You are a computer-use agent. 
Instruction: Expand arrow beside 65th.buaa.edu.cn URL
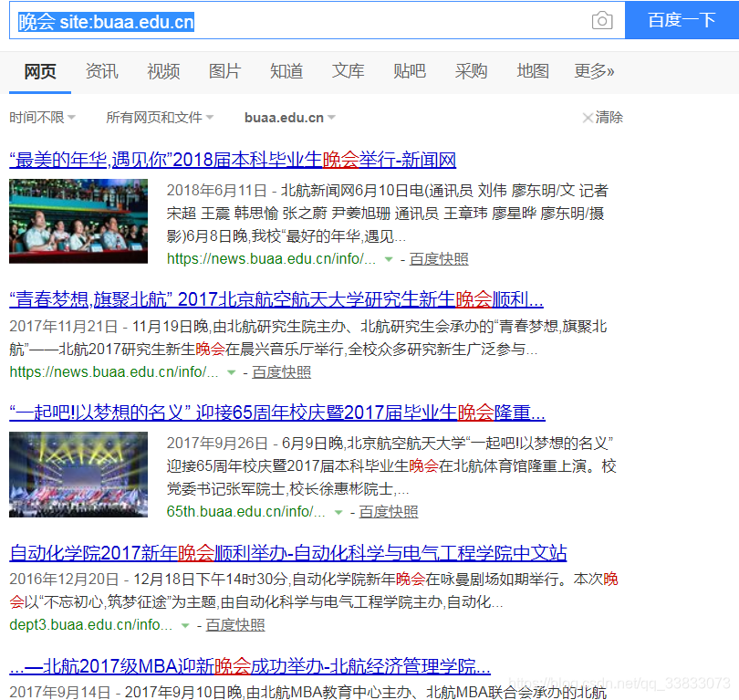click(x=338, y=512)
